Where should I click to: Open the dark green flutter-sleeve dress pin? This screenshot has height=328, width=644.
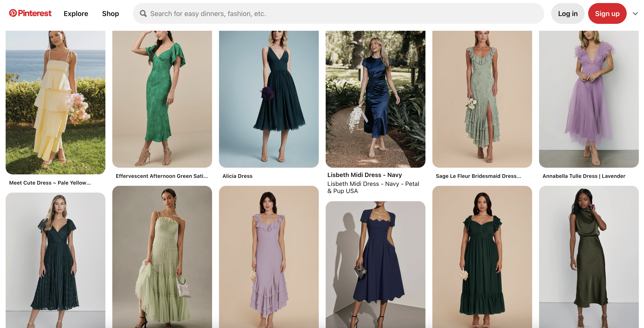pyautogui.click(x=482, y=257)
